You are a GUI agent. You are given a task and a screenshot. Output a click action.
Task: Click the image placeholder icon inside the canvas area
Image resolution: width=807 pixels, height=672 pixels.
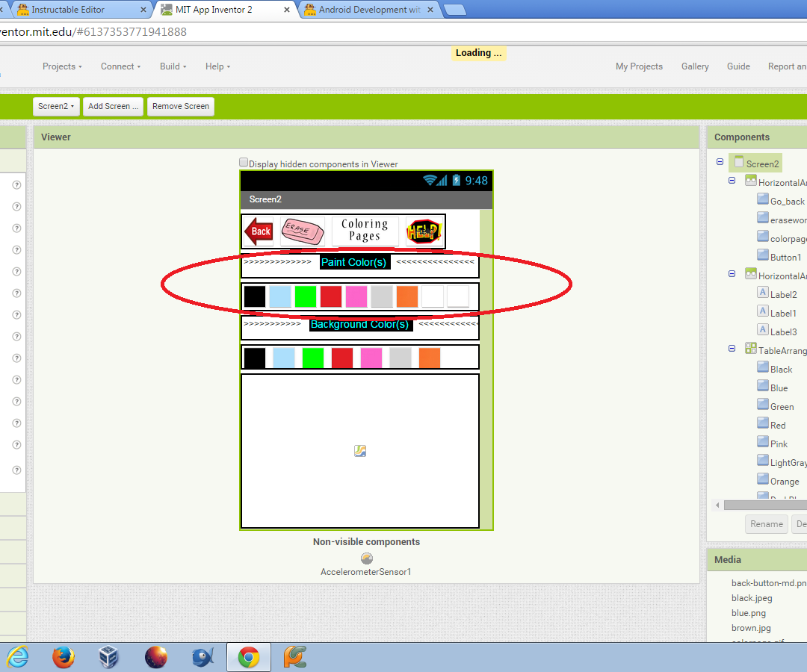pos(359,450)
